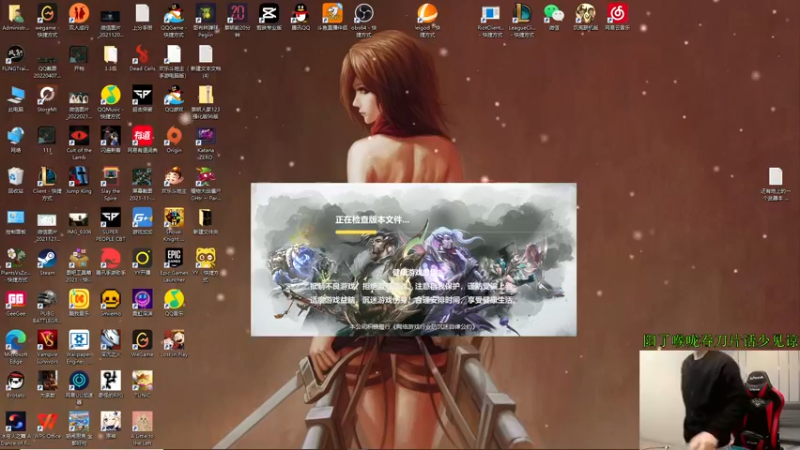Open the 腾讯QQ penguin icon
This screenshot has width=800, height=450.
[301, 14]
